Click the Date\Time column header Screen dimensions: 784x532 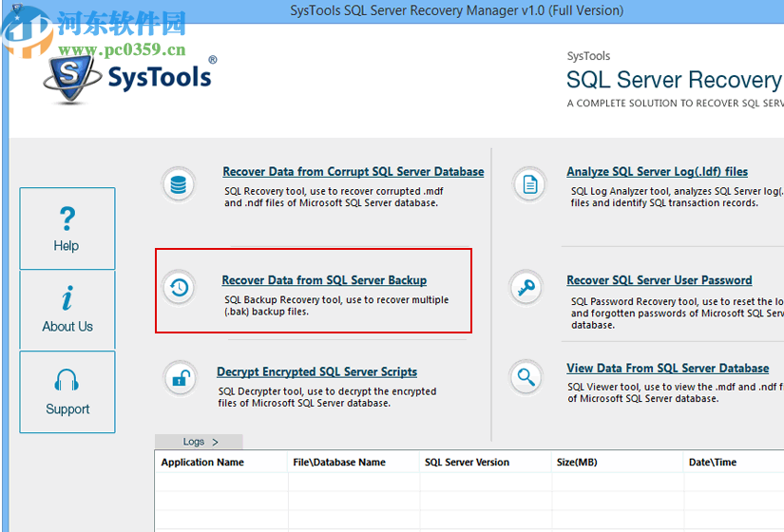(713, 462)
